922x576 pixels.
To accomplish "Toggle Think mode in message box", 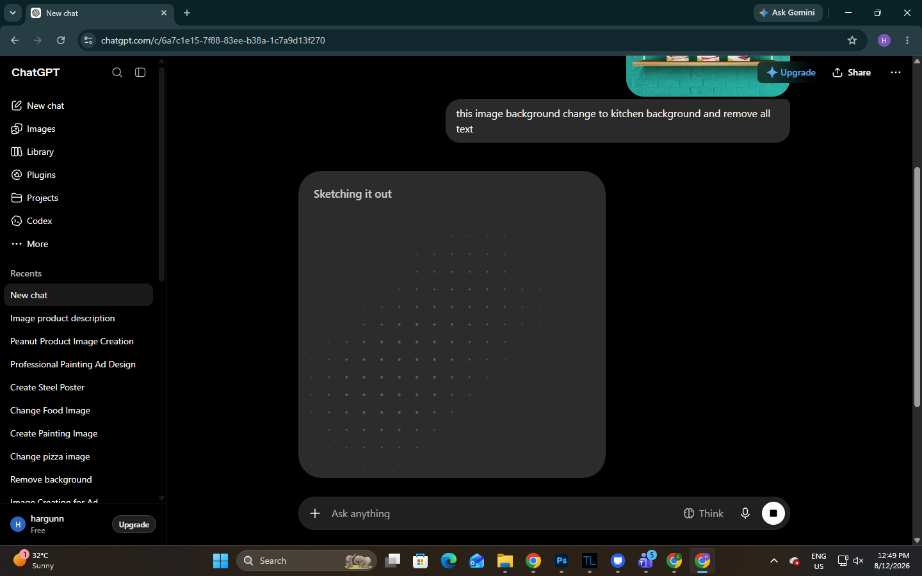I will coord(703,513).
